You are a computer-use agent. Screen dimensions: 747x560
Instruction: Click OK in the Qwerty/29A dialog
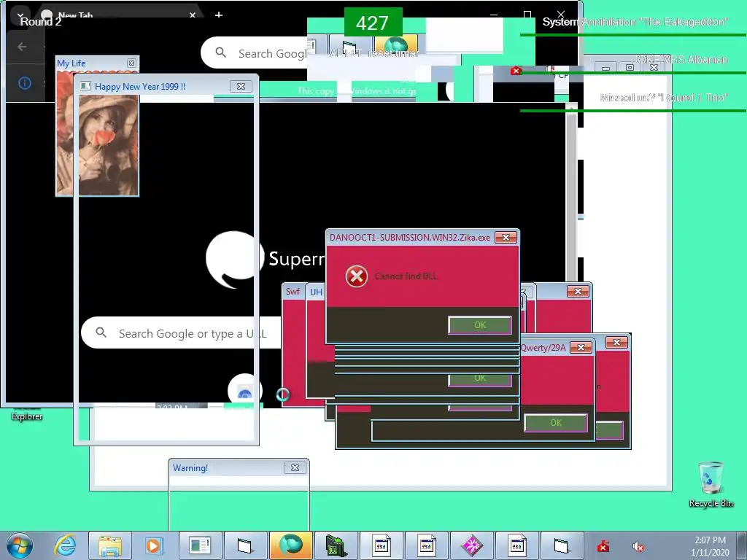tap(555, 423)
